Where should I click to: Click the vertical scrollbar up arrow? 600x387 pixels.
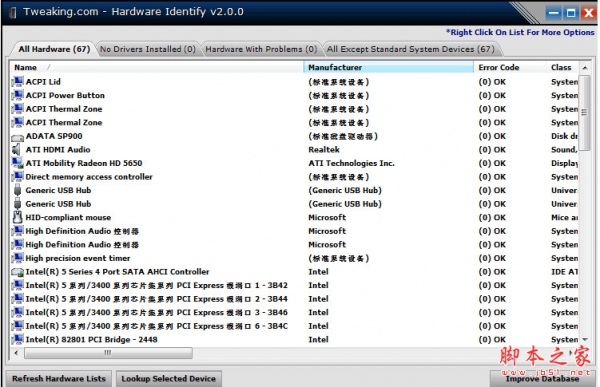(585, 68)
